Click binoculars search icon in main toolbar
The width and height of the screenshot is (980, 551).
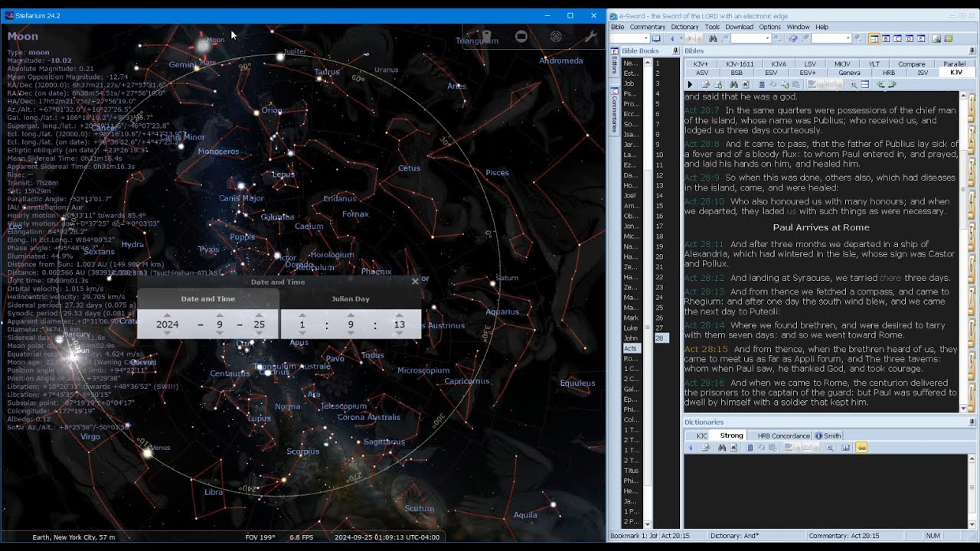pyautogui.click(x=712, y=38)
